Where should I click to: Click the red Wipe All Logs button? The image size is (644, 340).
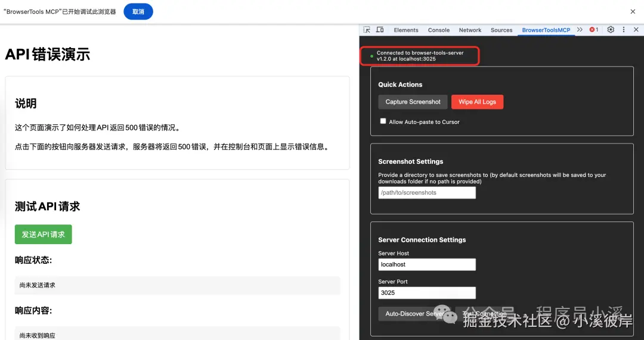click(477, 102)
